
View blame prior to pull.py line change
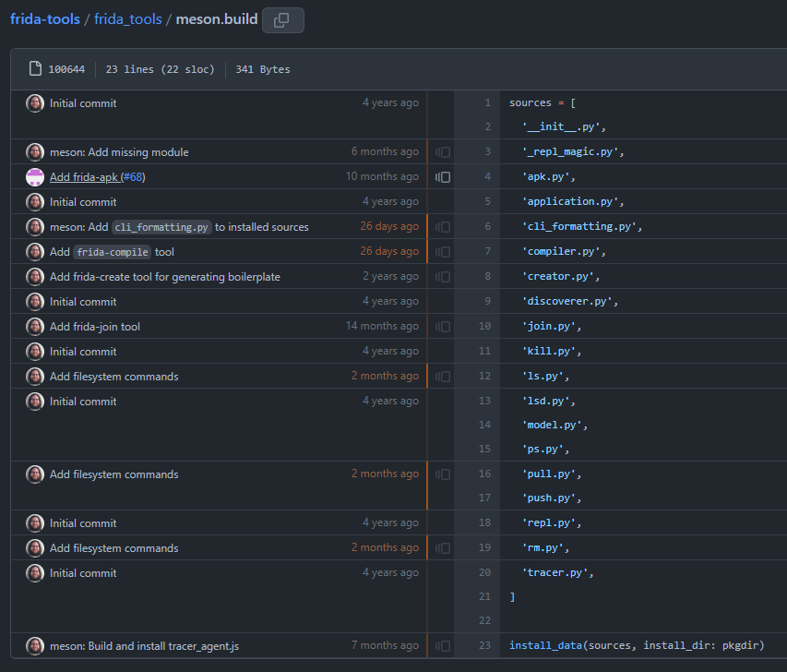[x=443, y=474]
